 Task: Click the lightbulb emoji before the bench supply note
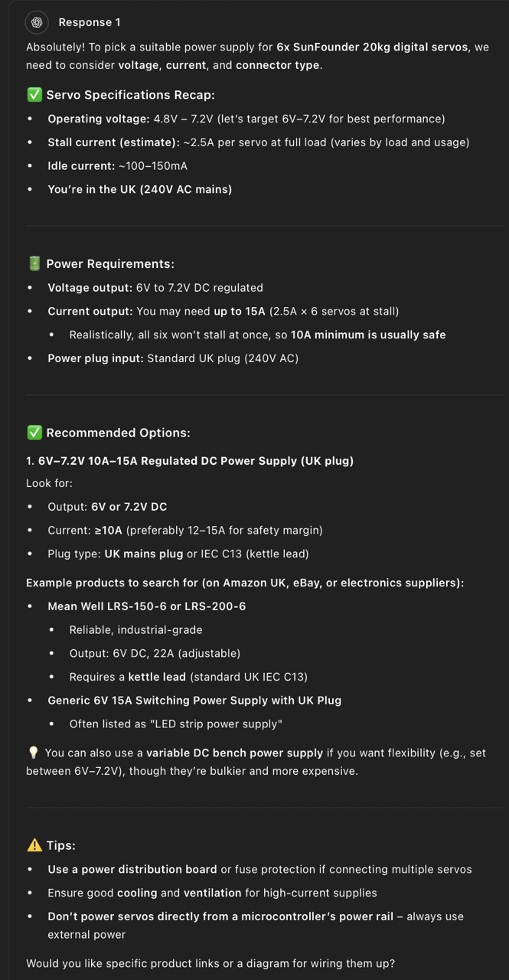33,753
